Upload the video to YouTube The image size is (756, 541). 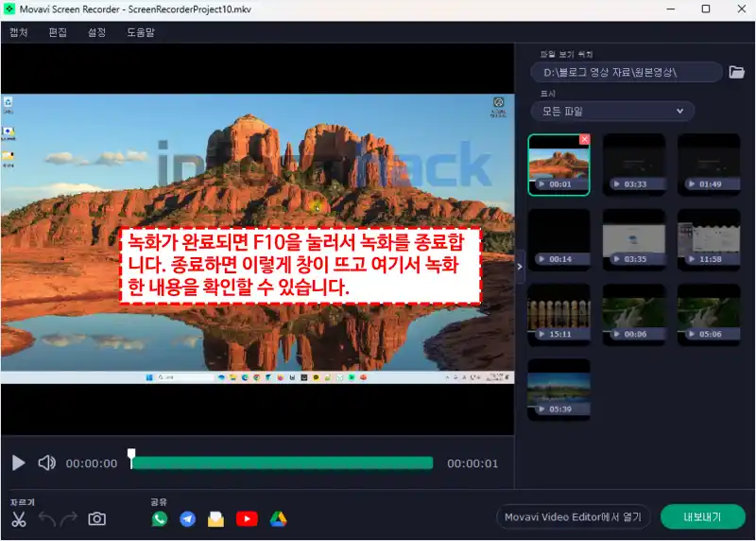pyautogui.click(x=247, y=519)
